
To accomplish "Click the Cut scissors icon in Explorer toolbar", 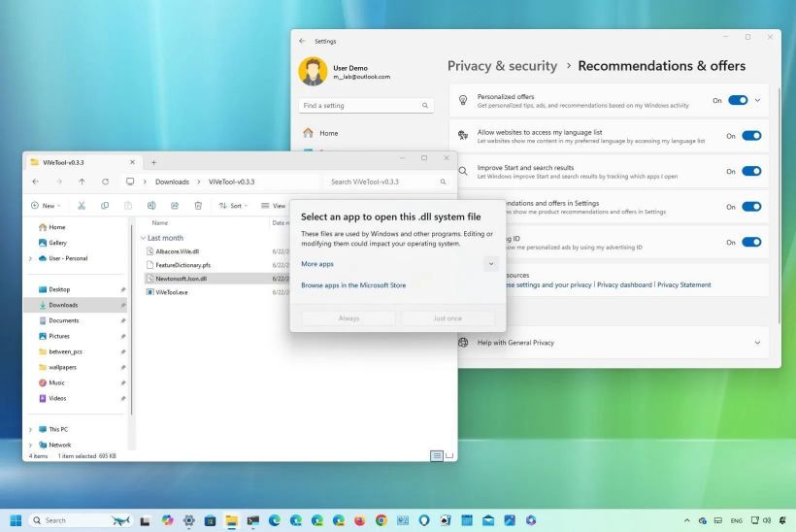I will click(x=81, y=206).
